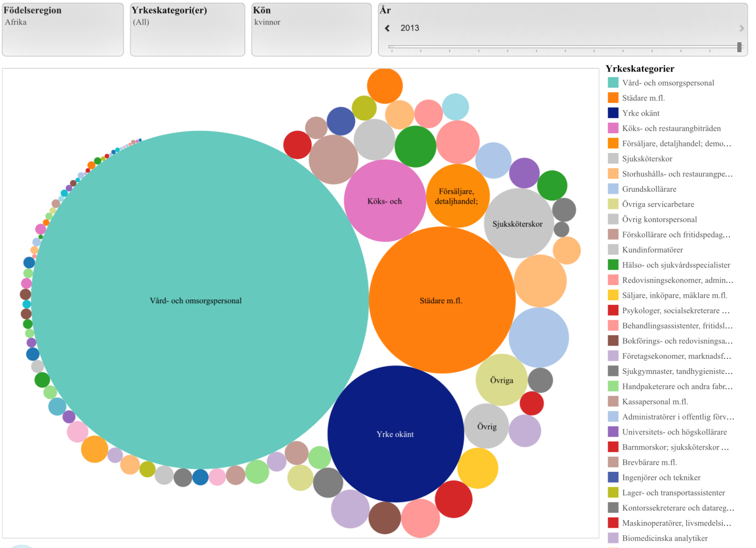The image size is (756, 548).
Task: Click Vård- och omsorgspersonal legend swatch
Action: point(613,83)
